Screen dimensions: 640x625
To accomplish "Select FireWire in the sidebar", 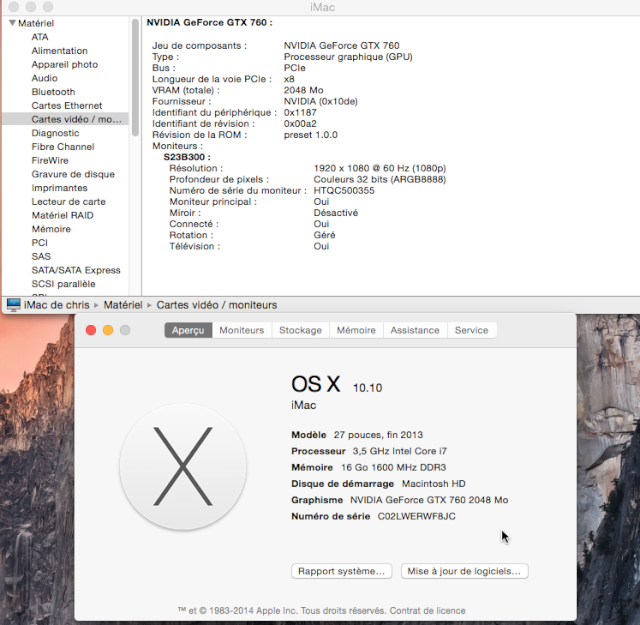I will 50,160.
